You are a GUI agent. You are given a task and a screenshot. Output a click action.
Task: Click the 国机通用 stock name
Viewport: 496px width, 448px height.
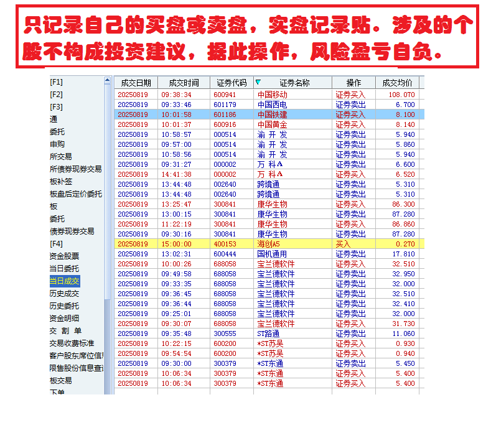click(273, 254)
